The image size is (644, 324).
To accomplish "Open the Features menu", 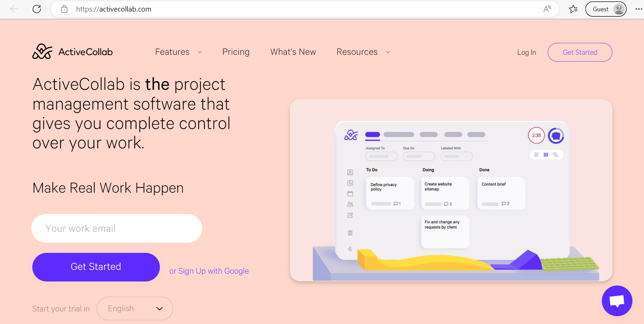I will (172, 52).
